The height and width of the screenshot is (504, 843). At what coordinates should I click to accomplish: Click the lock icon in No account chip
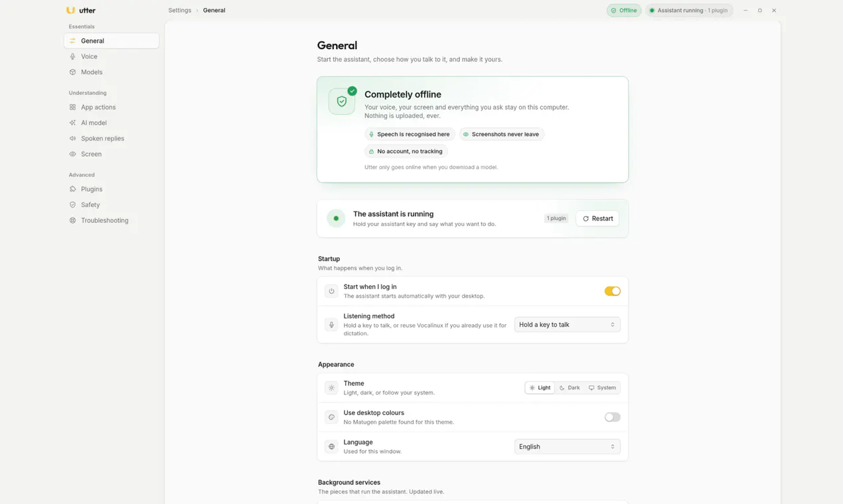[x=371, y=152]
